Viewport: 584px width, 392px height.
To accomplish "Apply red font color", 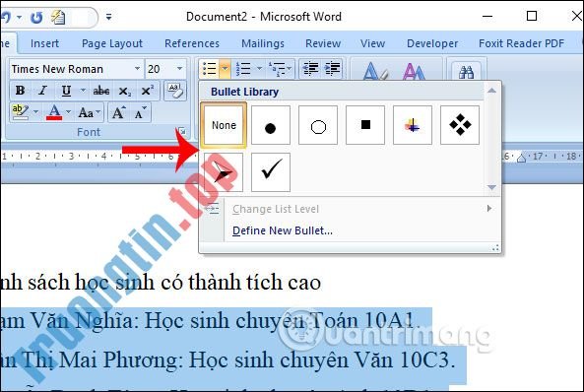I will point(54,112).
